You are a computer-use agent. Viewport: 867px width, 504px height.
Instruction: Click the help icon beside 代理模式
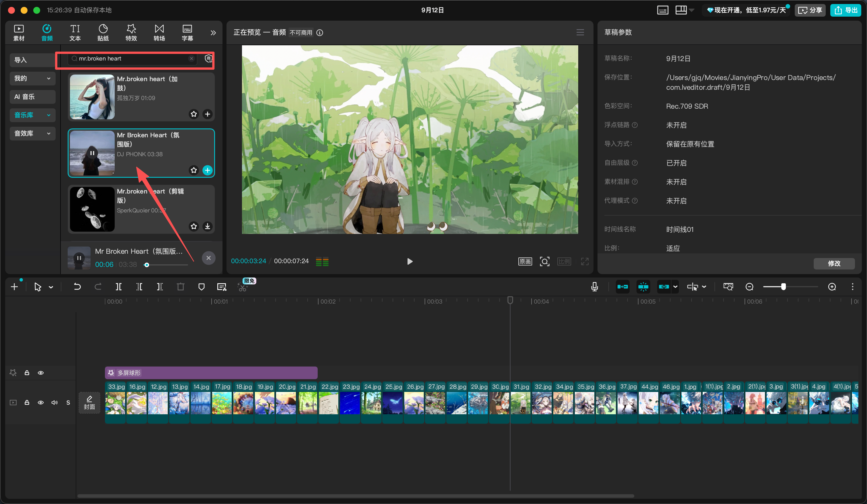pos(635,201)
